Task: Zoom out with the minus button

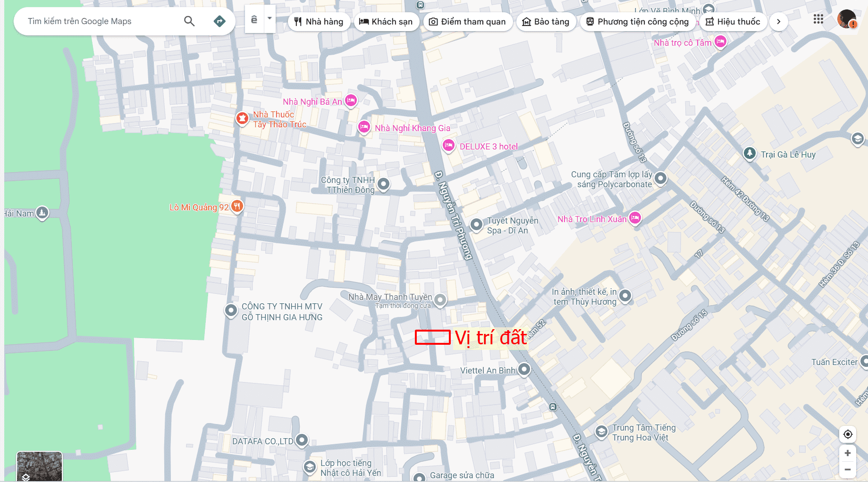Action: tap(848, 469)
